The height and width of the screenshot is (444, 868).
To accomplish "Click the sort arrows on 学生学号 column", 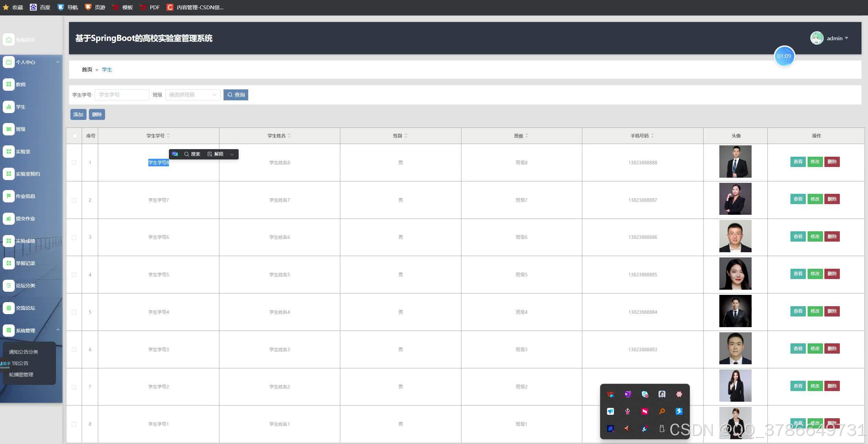I will 168,136.
